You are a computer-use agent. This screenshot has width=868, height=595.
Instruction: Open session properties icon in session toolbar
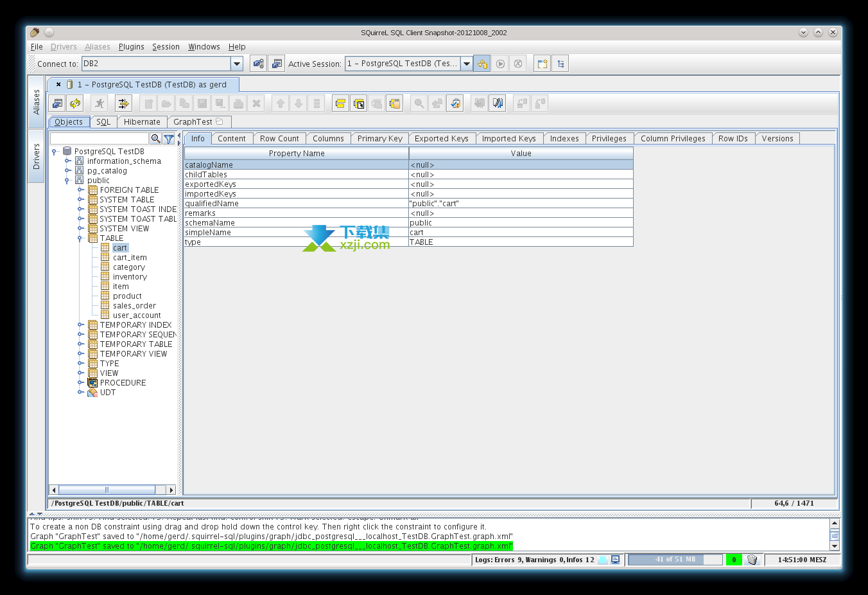[58, 103]
